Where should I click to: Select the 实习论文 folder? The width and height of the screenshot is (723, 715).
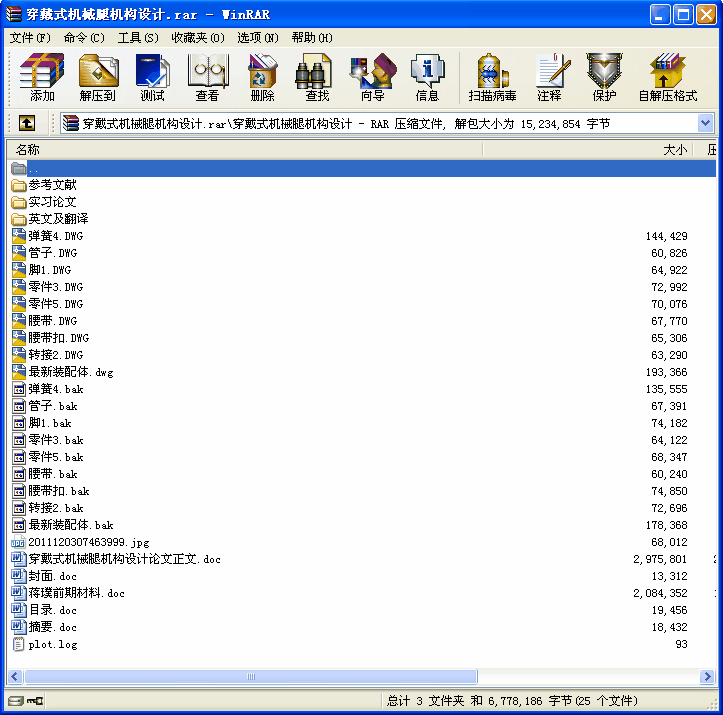pos(44,202)
